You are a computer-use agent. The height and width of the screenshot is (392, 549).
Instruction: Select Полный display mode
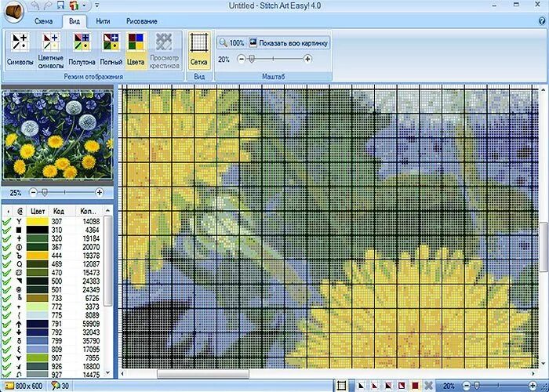click(111, 49)
